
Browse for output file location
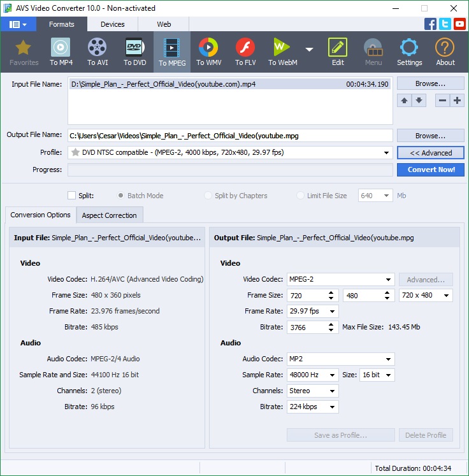[x=431, y=136]
